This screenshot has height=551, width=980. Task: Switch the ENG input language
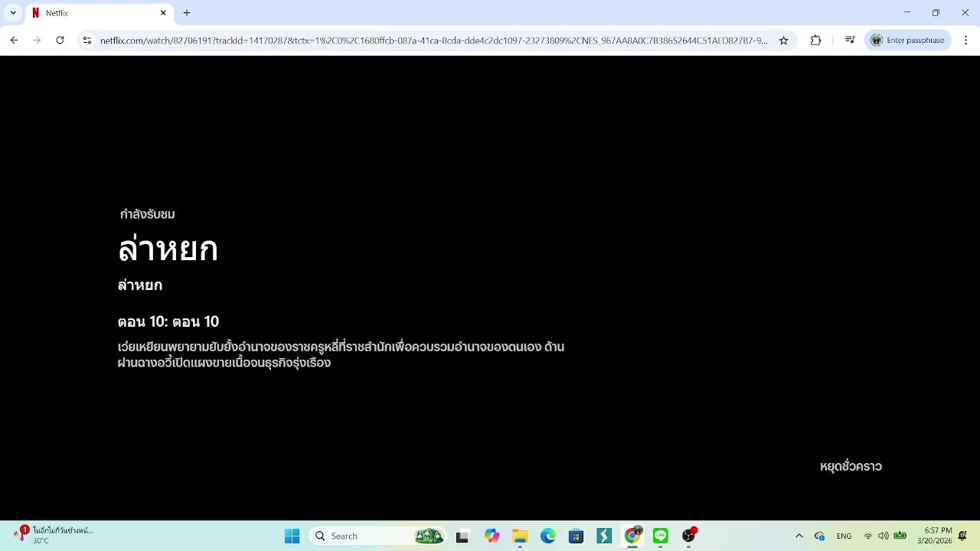(844, 536)
